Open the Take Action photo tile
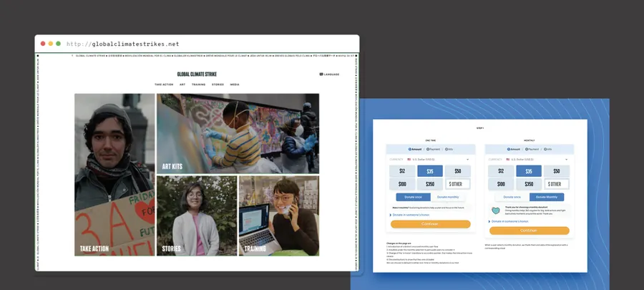Image resolution: width=644 pixels, height=290 pixels. pos(114,175)
